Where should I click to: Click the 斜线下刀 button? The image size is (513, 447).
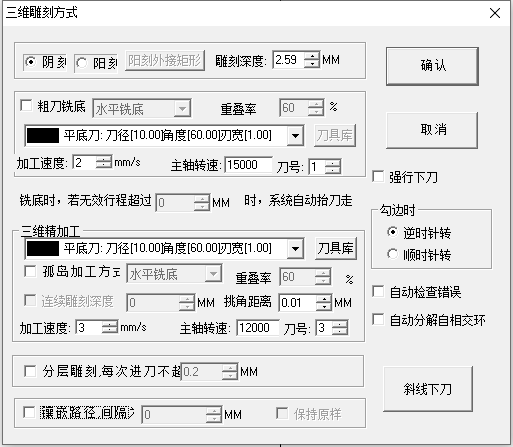coord(428,389)
